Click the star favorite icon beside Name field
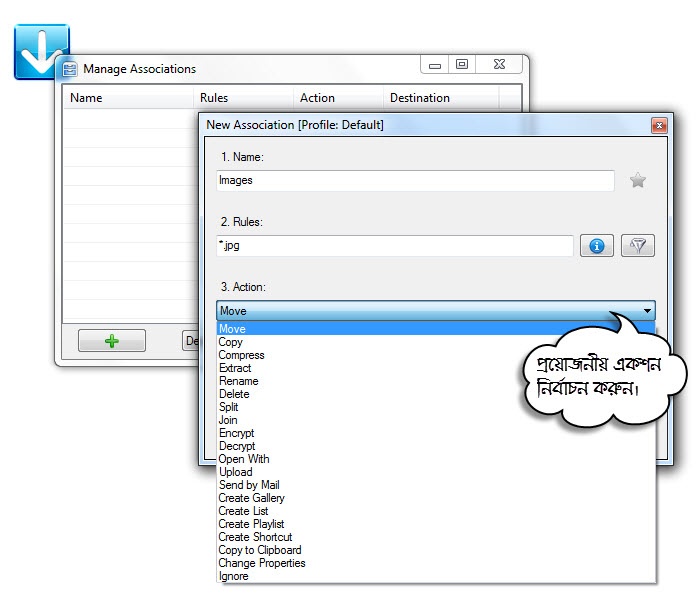The width and height of the screenshot is (700, 603). pos(638,180)
